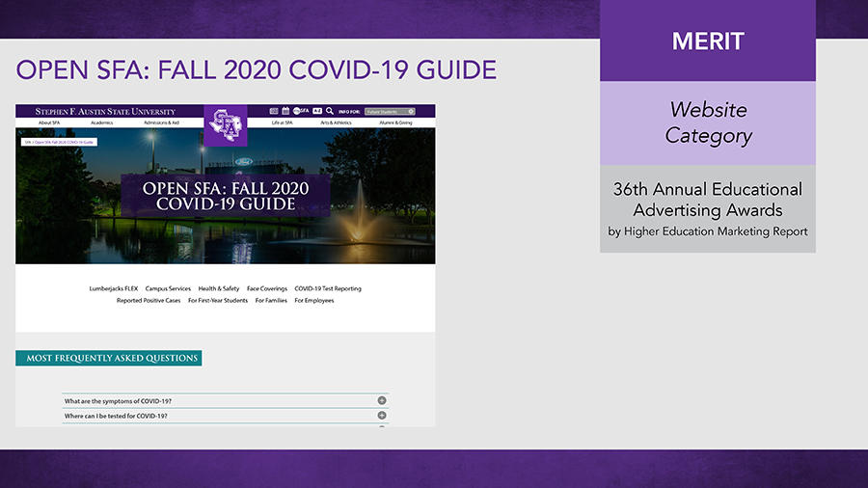The image size is (868, 488).
Task: Visit the COVID-19 Test Reporting link
Action: point(328,288)
